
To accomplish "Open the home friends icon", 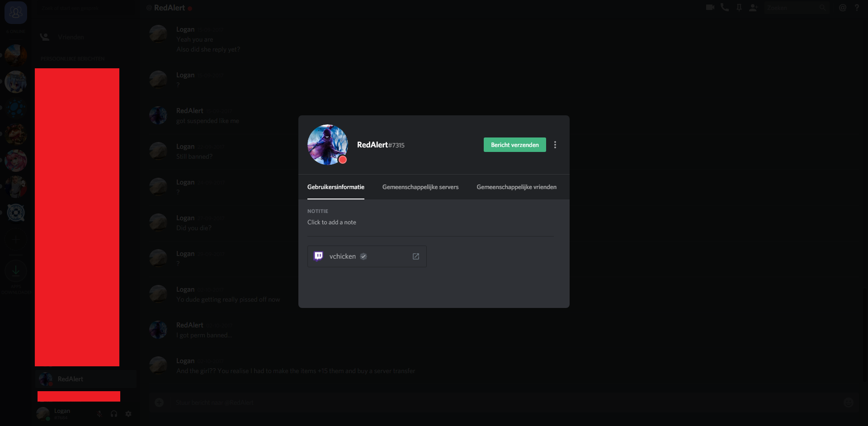I will coord(16,12).
